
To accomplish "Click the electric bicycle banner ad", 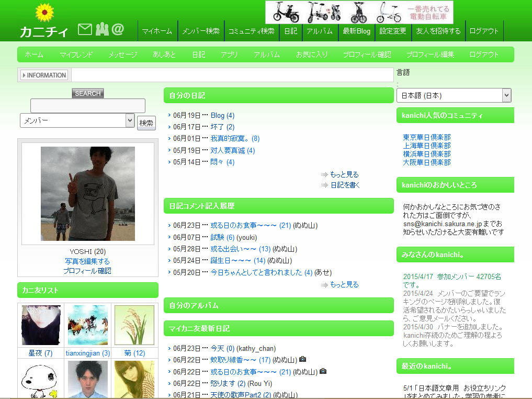I will 359,12.
